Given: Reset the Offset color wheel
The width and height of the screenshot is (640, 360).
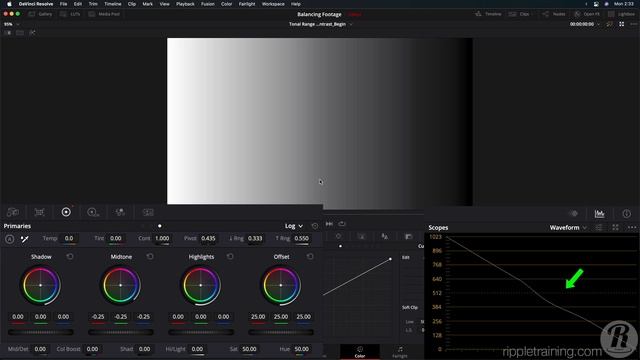Looking at the screenshot, I should click(310, 256).
